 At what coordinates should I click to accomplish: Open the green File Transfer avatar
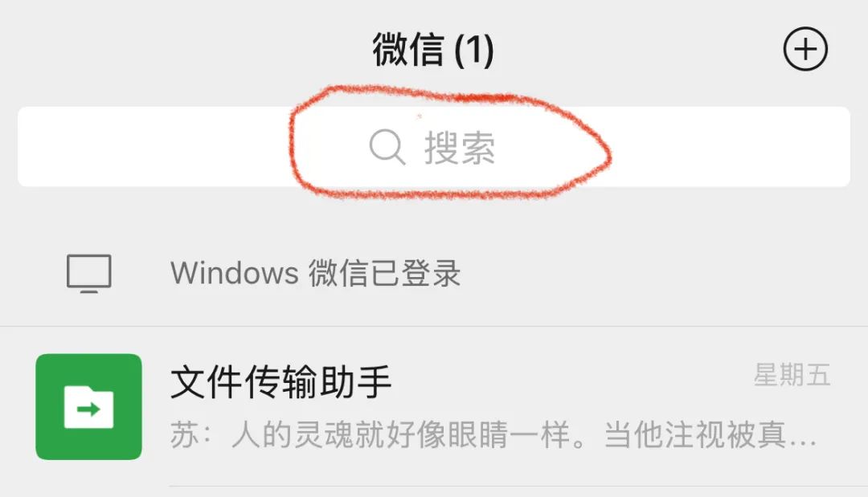pyautogui.click(x=88, y=406)
